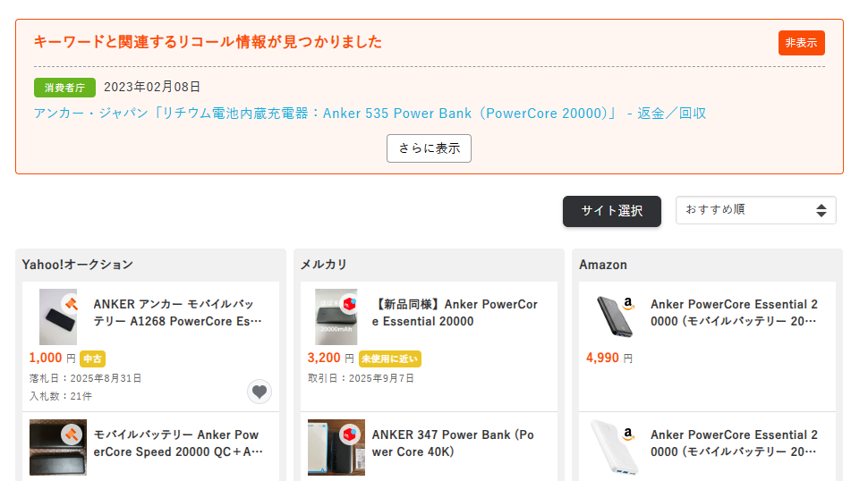Select the メルカリ column header
868x481 pixels.
coord(324,265)
